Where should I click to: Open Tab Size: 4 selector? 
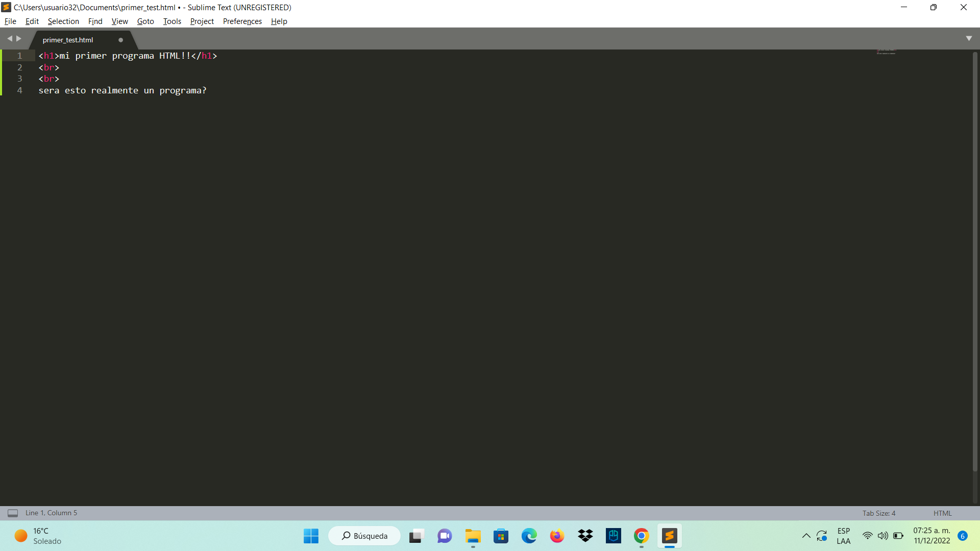(879, 513)
